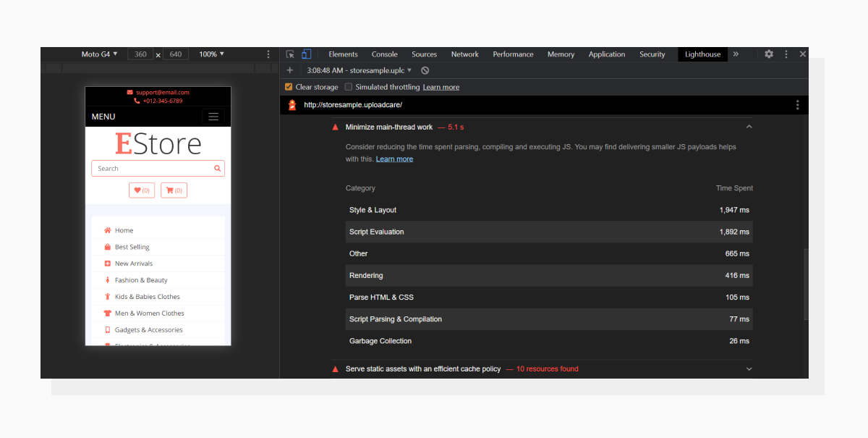Switch to the Network tab
The height and width of the screenshot is (438, 868).
tap(464, 54)
